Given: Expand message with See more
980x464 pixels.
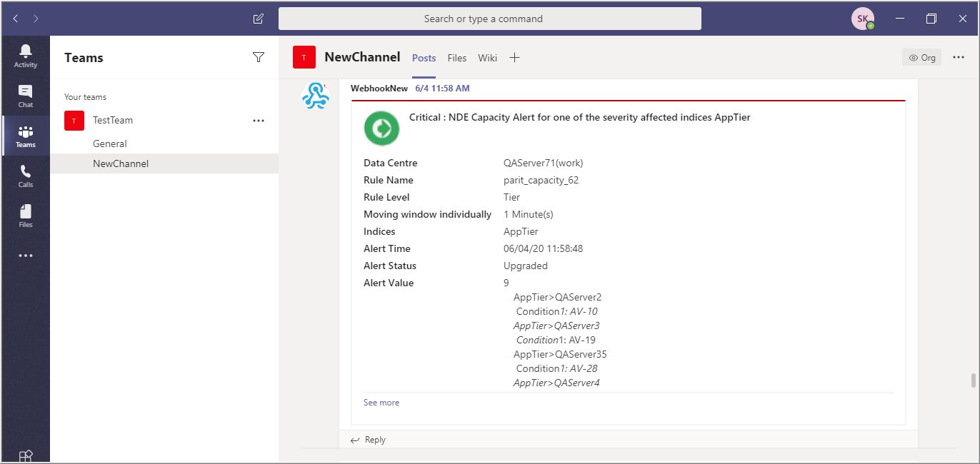Looking at the screenshot, I should (x=381, y=403).
